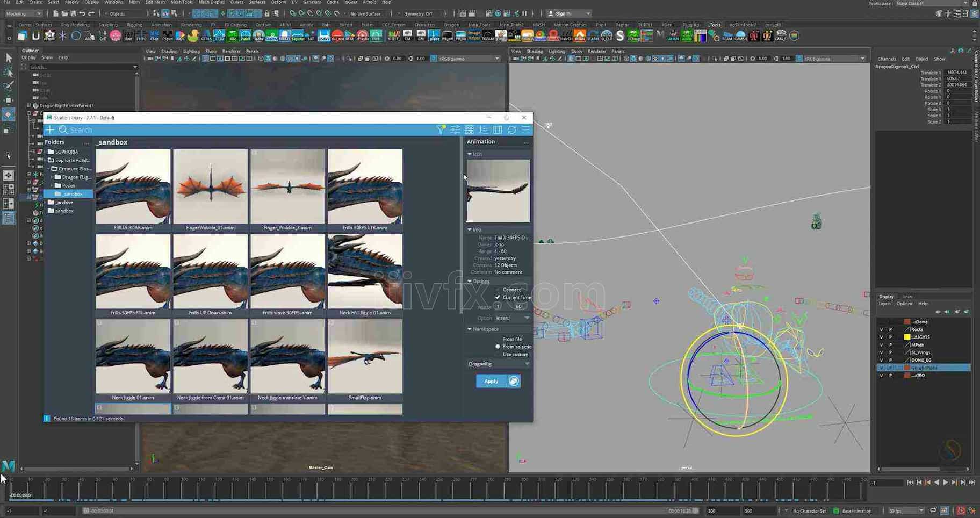Collapse the Info section in Animation panel
The width and height of the screenshot is (980, 518).
tap(470, 229)
